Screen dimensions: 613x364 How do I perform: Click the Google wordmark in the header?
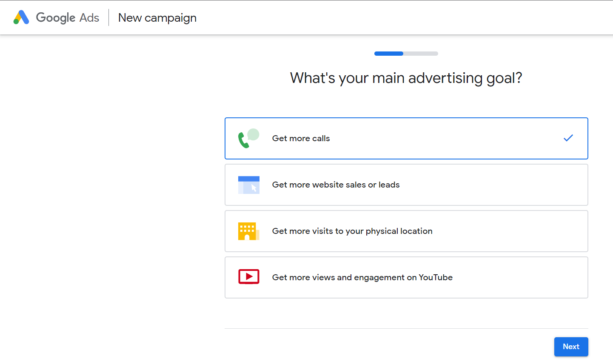[x=56, y=18]
